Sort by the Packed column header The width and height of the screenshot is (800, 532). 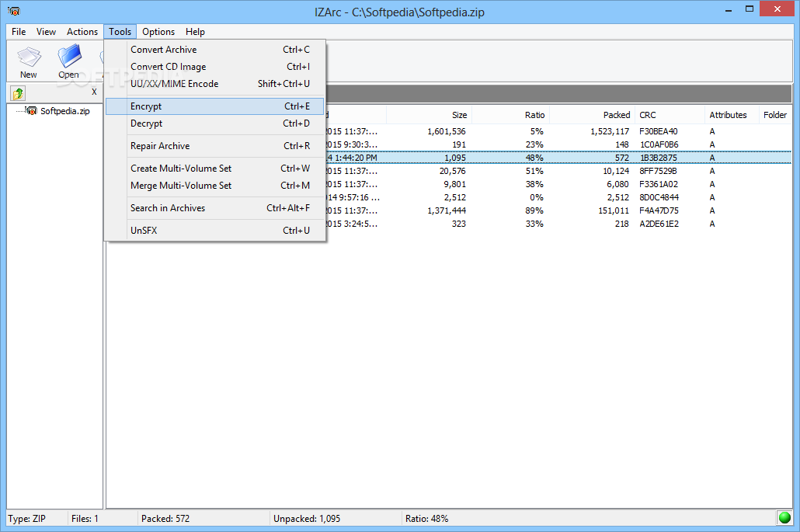click(x=593, y=115)
